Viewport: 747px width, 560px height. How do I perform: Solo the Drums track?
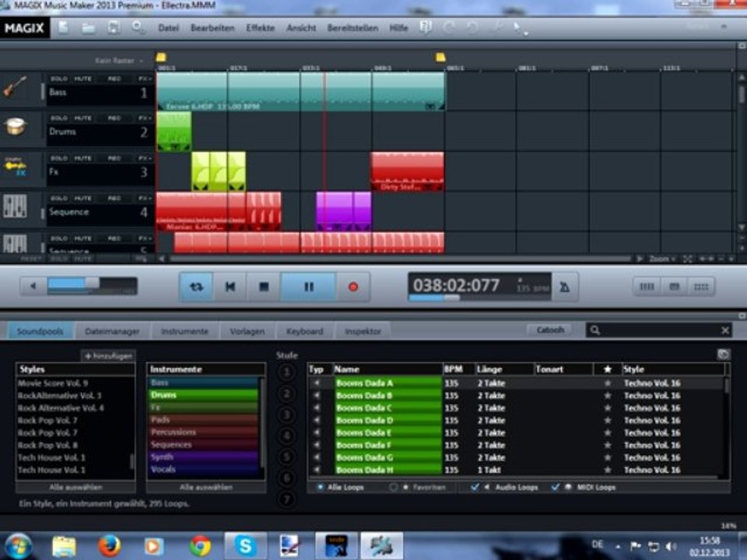pos(59,118)
